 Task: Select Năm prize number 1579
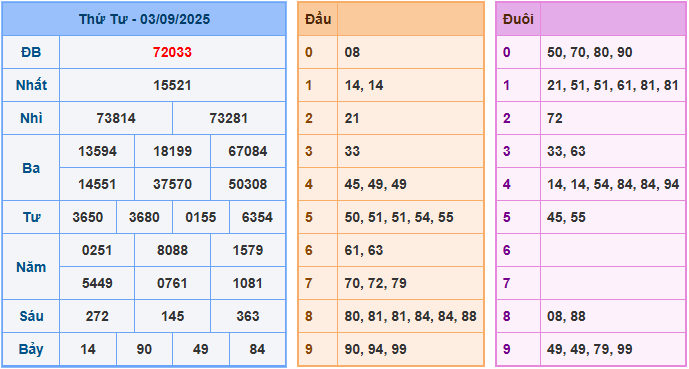247,250
